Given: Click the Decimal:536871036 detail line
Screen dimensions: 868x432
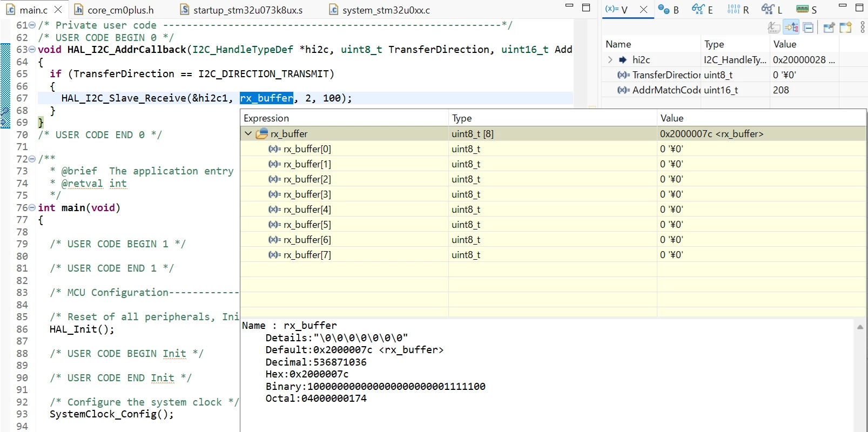Looking at the screenshot, I should 316,362.
